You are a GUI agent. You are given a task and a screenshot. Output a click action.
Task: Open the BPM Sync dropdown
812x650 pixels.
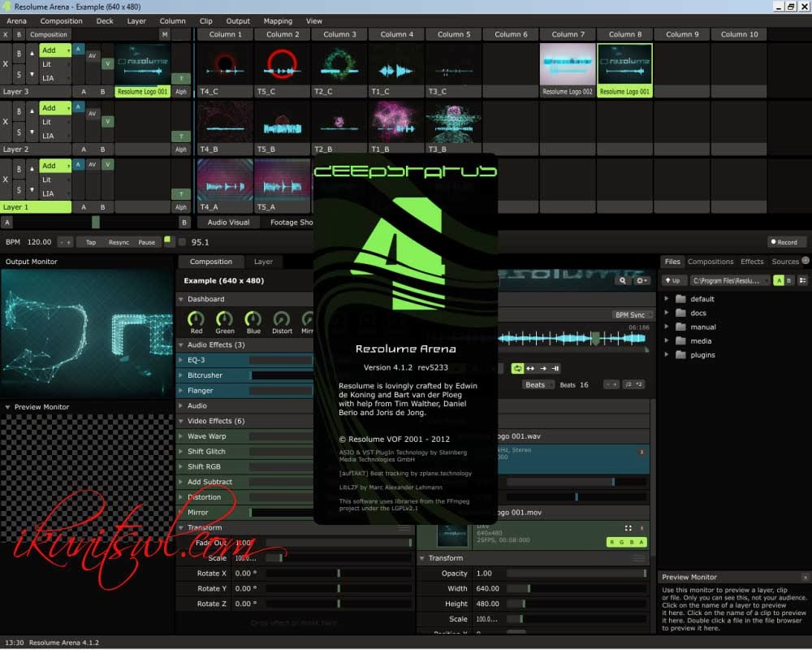click(633, 314)
